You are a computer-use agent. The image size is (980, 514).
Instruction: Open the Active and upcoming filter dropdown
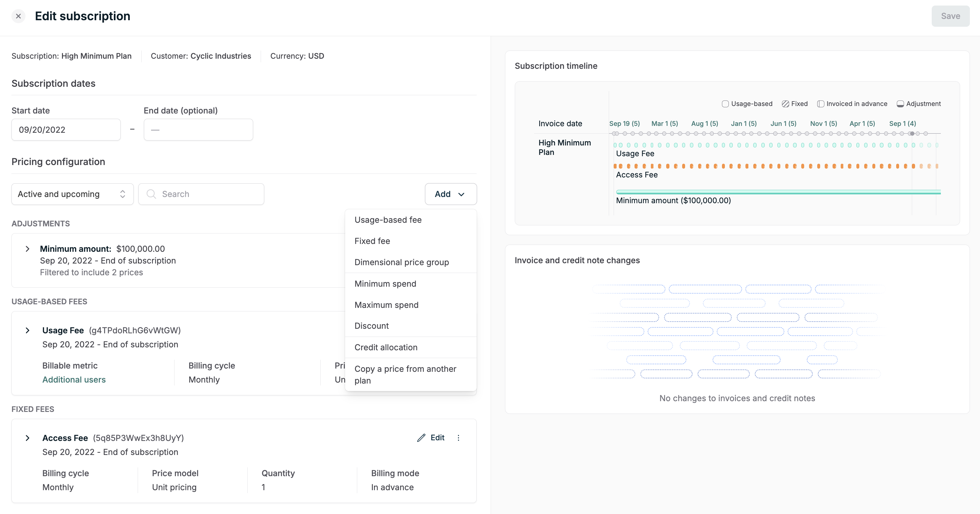72,194
